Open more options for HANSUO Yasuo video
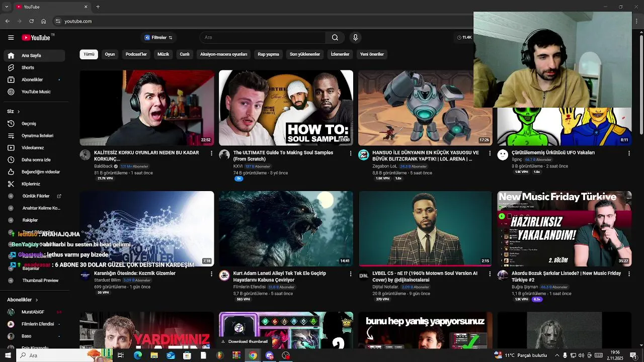 click(x=490, y=153)
